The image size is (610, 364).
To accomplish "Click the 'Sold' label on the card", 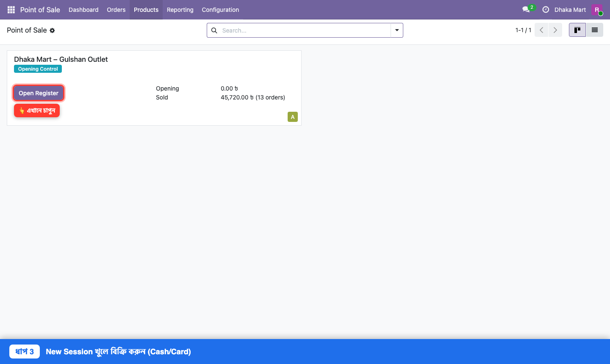I will click(162, 97).
